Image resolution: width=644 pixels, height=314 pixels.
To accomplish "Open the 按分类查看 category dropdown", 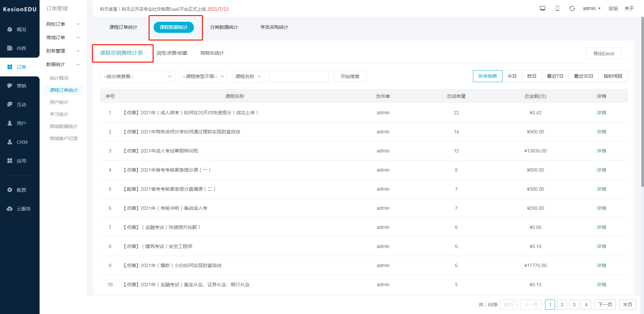I will (x=138, y=76).
